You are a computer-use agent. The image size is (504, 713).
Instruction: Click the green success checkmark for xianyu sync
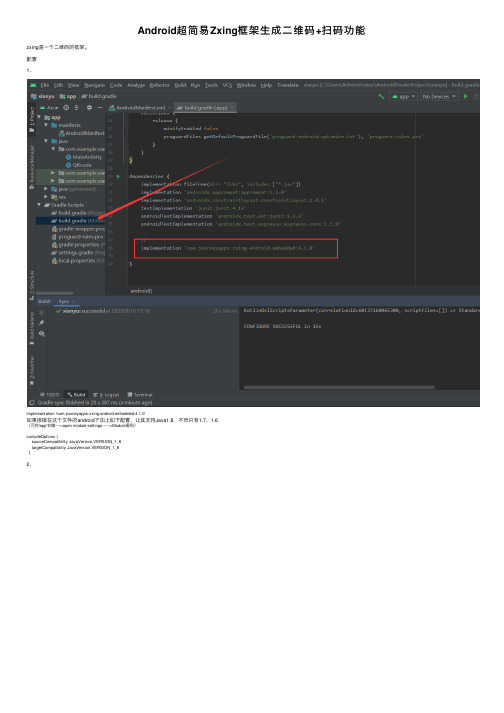[58, 311]
